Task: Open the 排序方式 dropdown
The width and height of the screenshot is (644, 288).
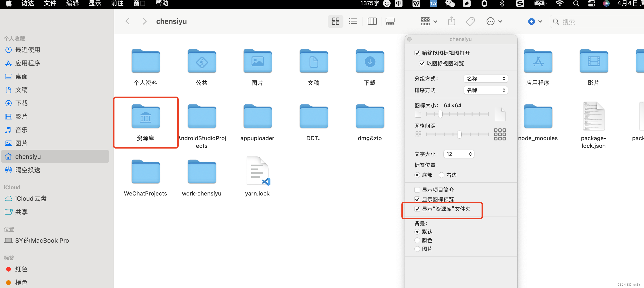Action: click(485, 90)
